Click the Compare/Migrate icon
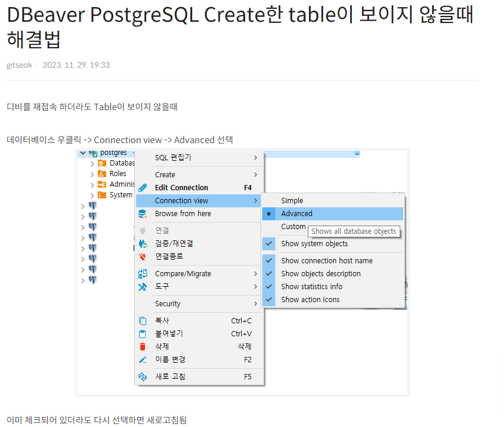 pos(143,274)
